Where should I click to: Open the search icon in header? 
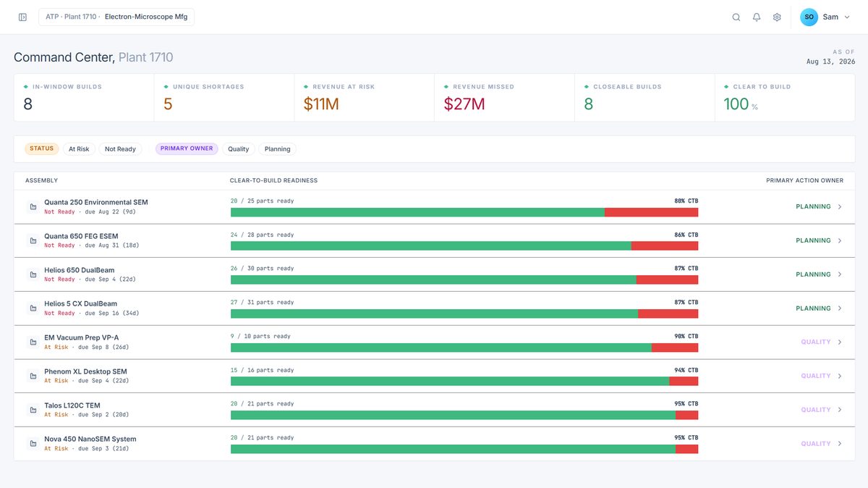(x=736, y=17)
